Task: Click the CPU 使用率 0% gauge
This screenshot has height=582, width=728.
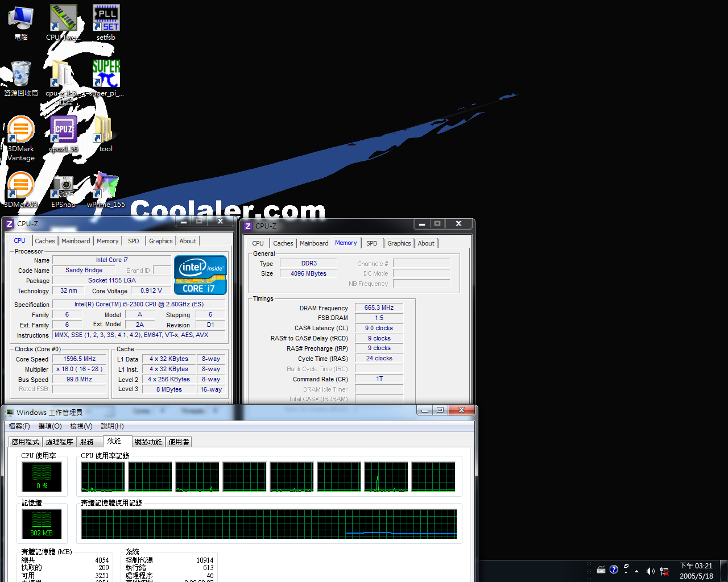Action: click(42, 476)
